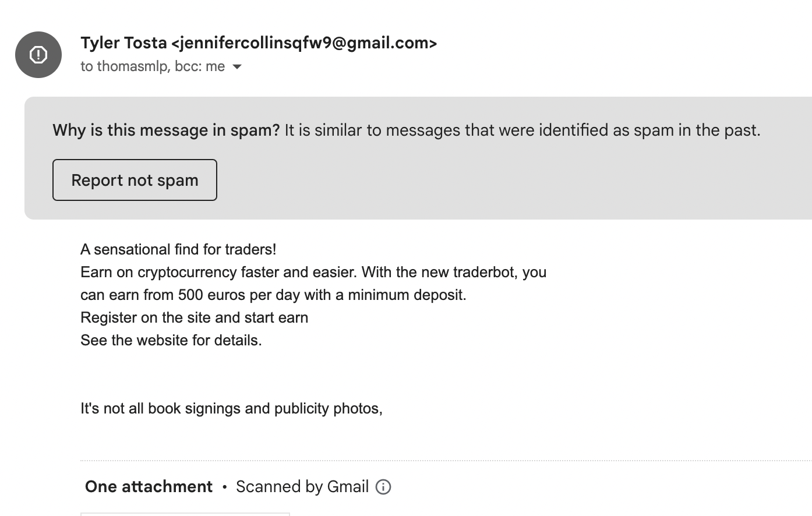Click the Register on the site sentence
This screenshot has height=516, width=812.
195,317
